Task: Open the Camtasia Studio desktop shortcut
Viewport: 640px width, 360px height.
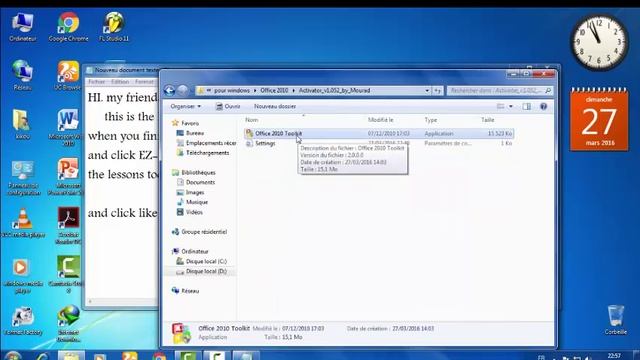Action: pos(68,274)
